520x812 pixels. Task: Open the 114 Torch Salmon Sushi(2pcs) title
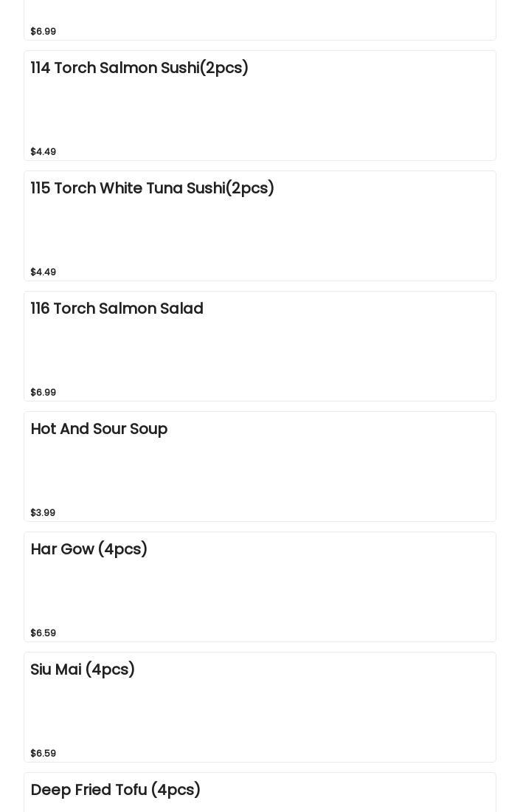click(x=139, y=68)
